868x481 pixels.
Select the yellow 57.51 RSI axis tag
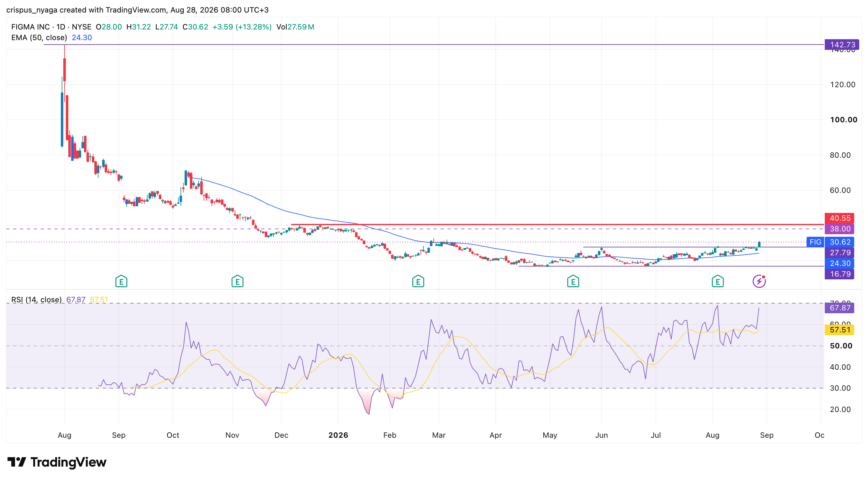[839, 330]
